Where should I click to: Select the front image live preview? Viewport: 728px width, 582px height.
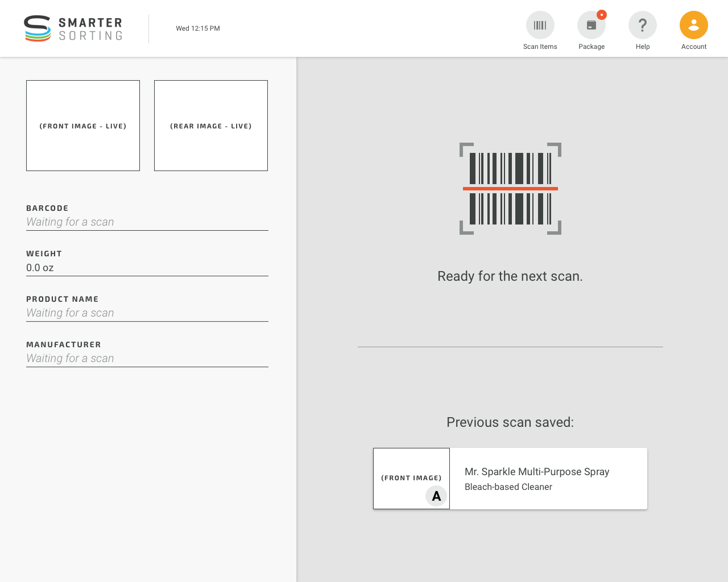pos(83,126)
